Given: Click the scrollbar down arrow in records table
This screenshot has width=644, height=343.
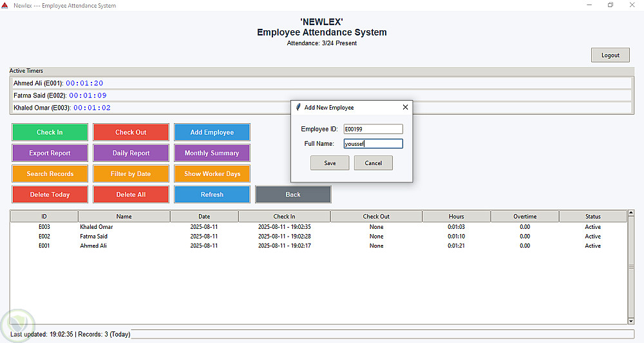Looking at the screenshot, I should tap(631, 321).
